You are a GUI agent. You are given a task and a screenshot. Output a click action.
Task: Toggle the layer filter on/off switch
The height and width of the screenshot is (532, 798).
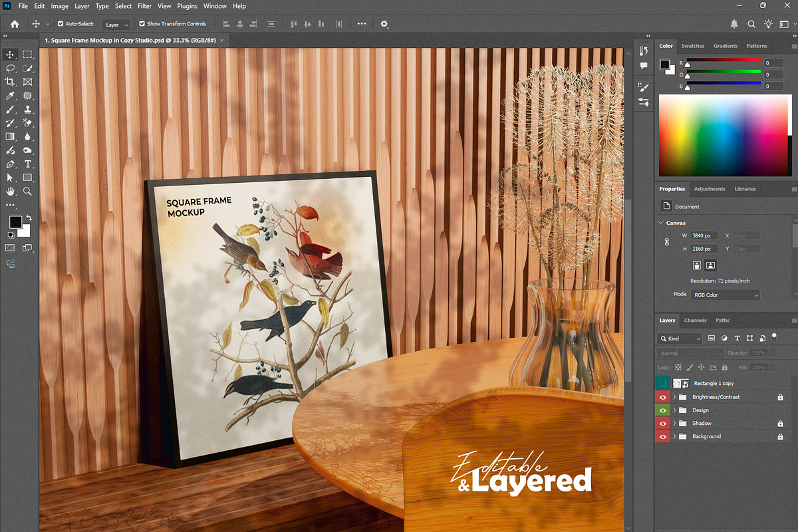[774, 336]
